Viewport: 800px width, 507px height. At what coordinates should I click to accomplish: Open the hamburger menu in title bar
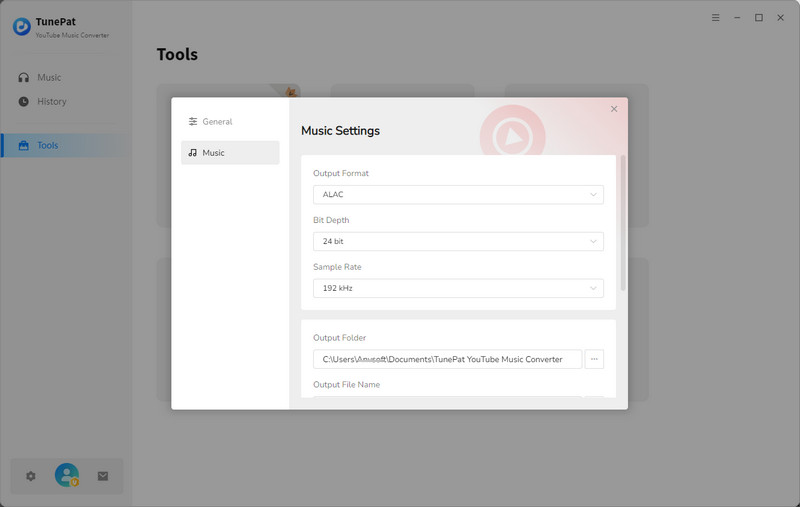click(716, 18)
